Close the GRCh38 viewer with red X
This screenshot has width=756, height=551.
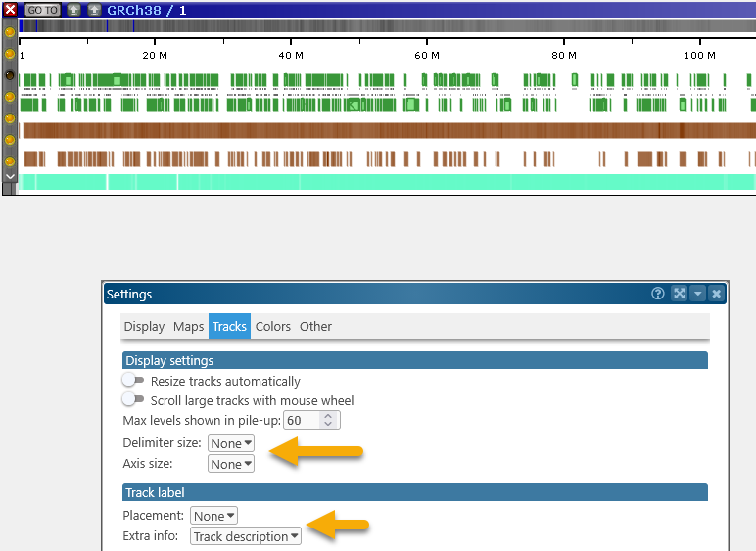[10, 9]
